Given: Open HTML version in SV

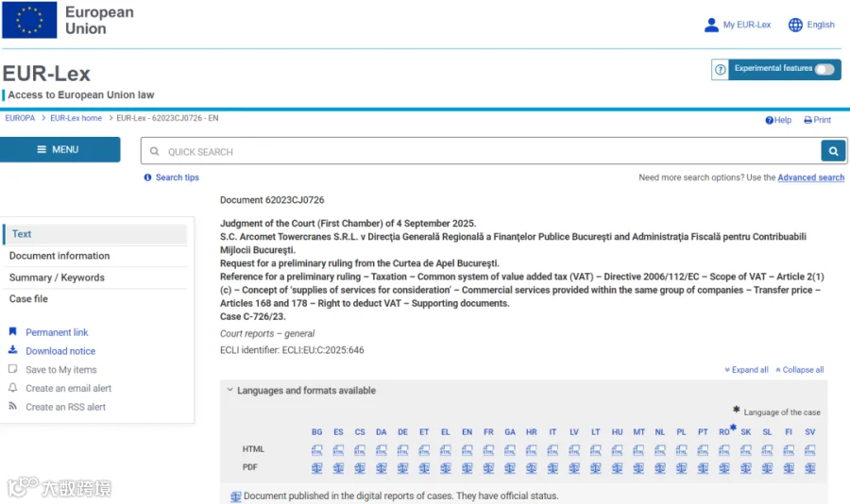Looking at the screenshot, I should 810,450.
